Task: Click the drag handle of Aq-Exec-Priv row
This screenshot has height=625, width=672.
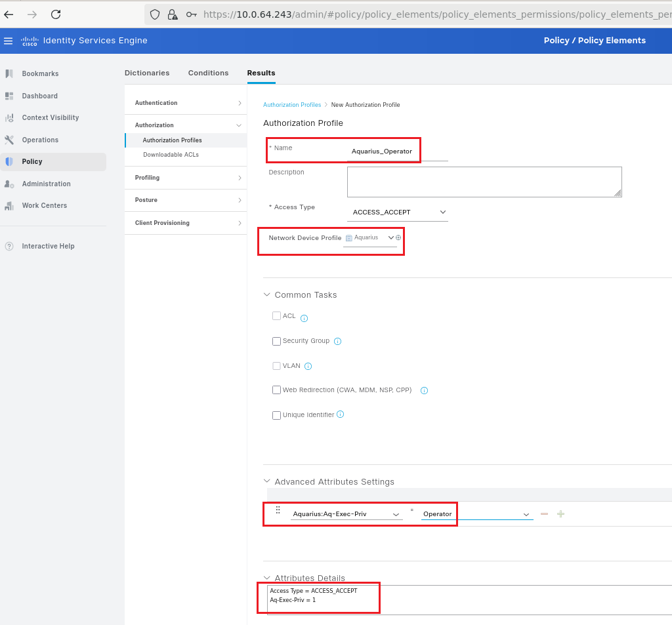Action: pyautogui.click(x=278, y=510)
